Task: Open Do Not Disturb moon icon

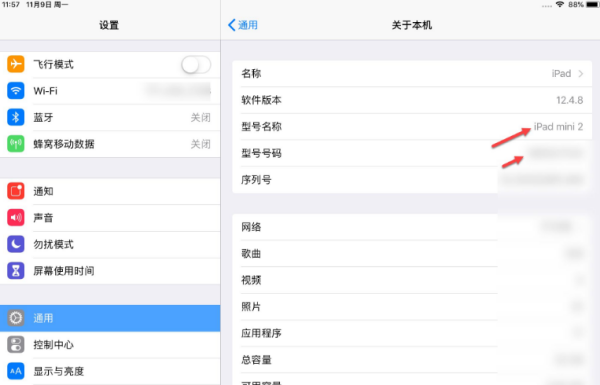Action: coord(16,244)
